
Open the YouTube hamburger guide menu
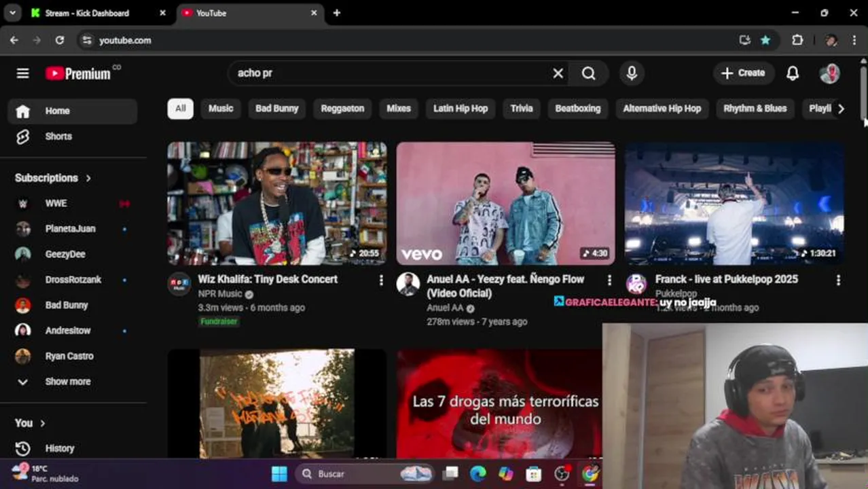pyautogui.click(x=23, y=73)
